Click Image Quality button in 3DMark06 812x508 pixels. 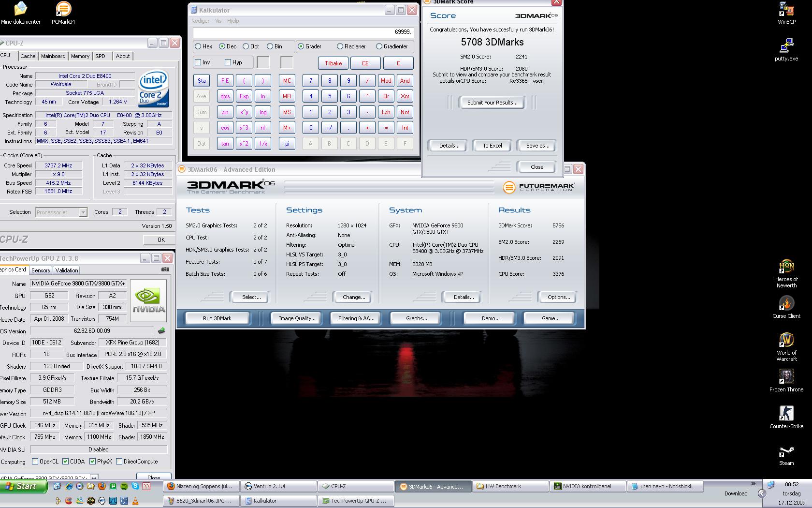click(297, 318)
